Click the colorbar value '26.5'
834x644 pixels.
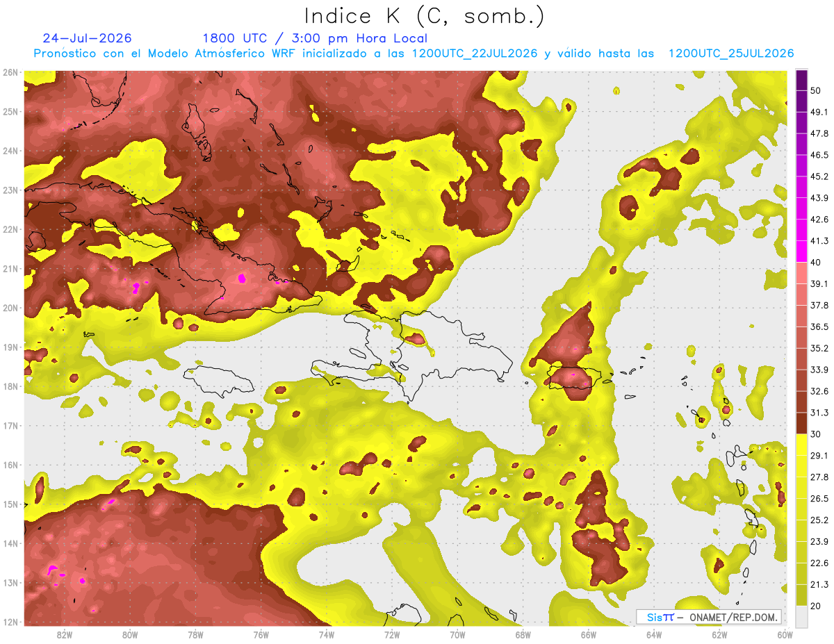point(819,498)
